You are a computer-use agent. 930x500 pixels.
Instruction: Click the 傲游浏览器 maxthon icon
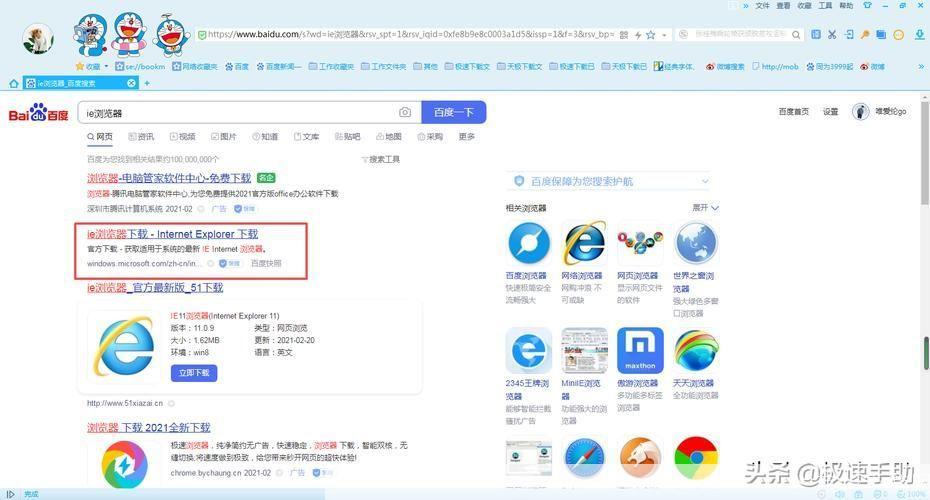[640, 351]
